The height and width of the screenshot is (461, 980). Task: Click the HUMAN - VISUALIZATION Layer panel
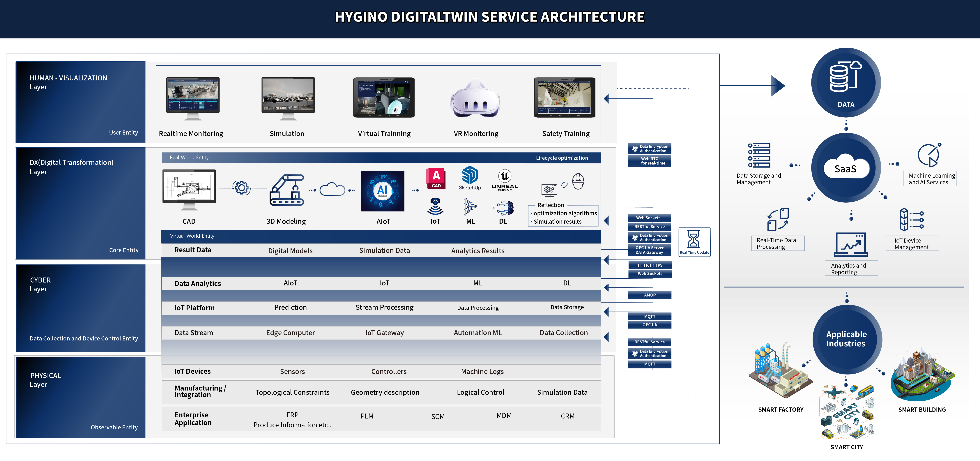[x=81, y=102]
